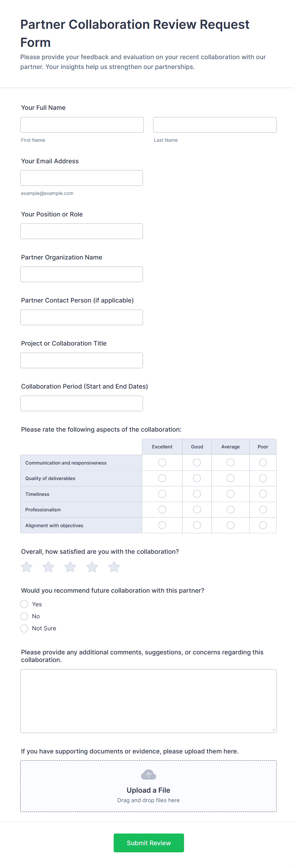Give five stars for overall satisfaction
Image resolution: width=294 pixels, height=868 pixels.
(x=114, y=567)
